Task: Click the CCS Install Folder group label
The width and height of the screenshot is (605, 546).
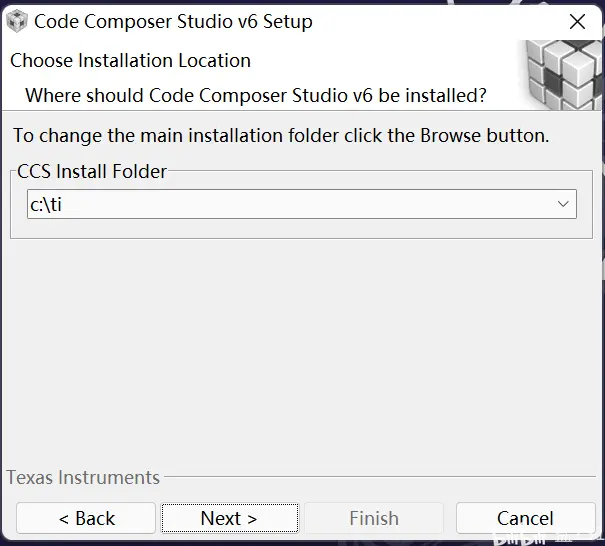Action: coord(92,171)
